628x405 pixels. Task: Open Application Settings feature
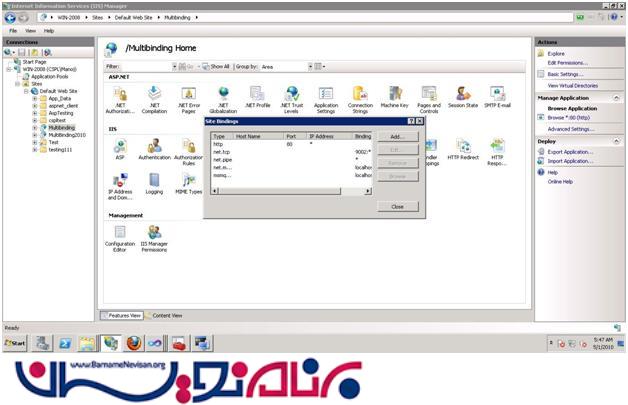(x=326, y=100)
